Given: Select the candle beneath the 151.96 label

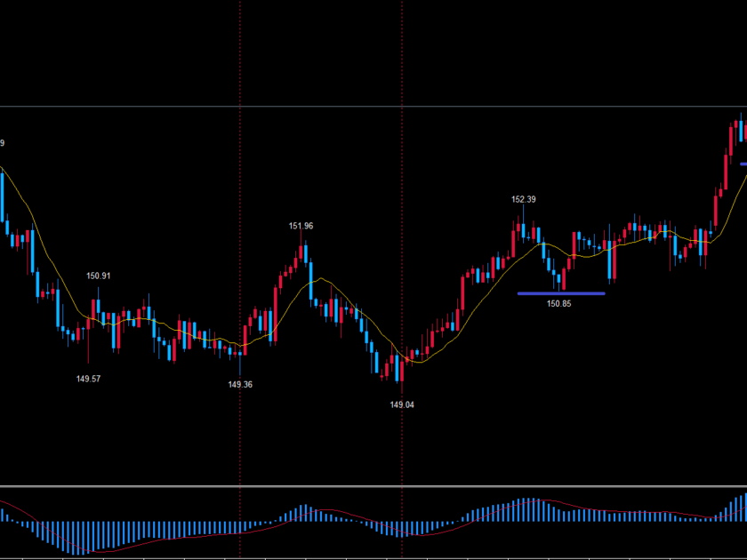Looking at the screenshot, I should pos(301,251).
